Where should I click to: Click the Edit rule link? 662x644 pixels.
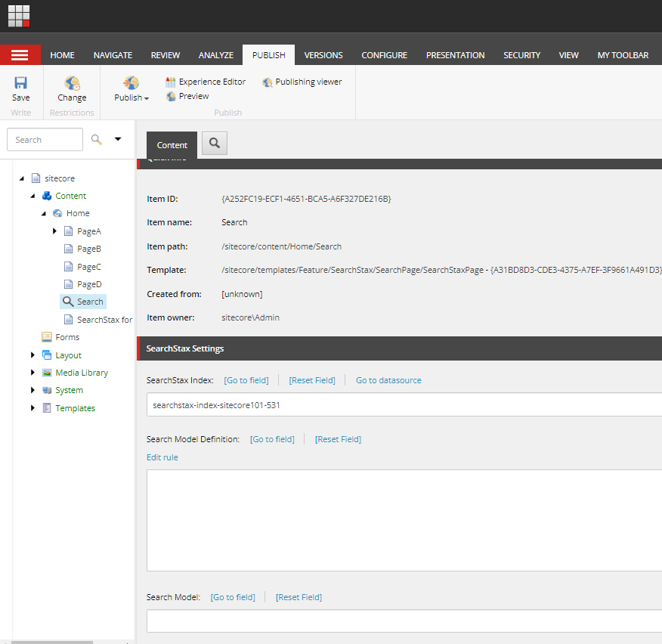pos(162,457)
